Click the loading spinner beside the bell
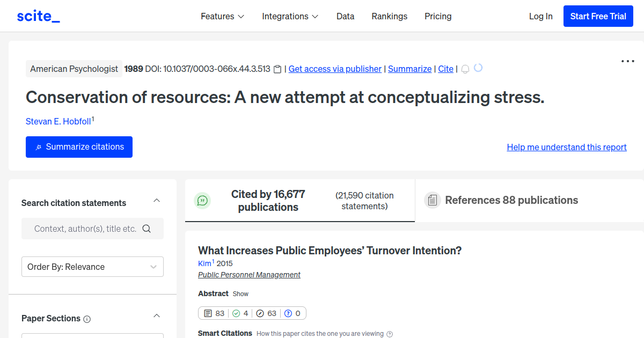 click(478, 68)
